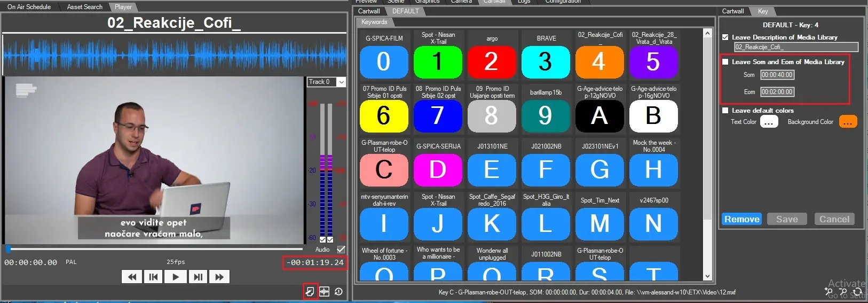The height and width of the screenshot is (303, 868).
Task: Click the remaining time -00:01:19.24 display
Action: click(x=315, y=263)
